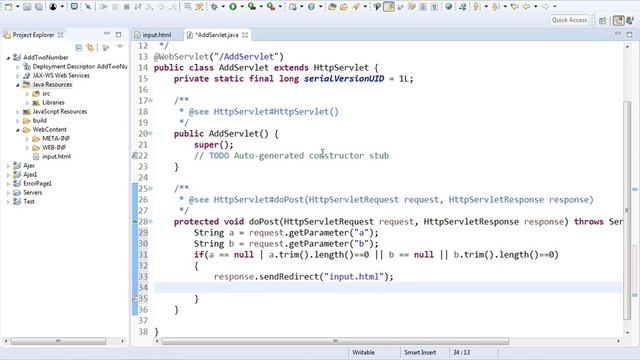Click the Resume debug icon
The width and height of the screenshot is (640, 360).
coord(104,7)
